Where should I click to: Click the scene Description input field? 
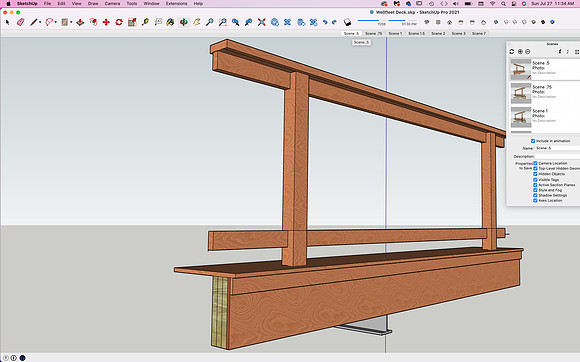pos(557,156)
